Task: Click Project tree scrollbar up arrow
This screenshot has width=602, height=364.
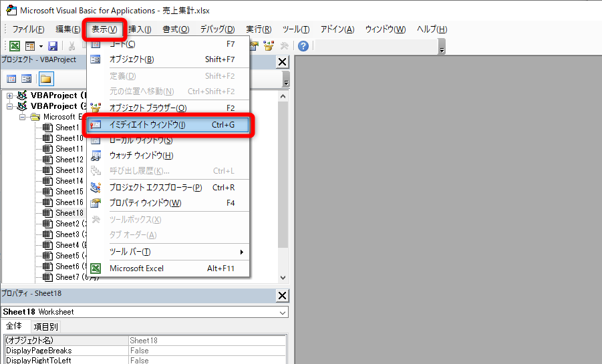Action: click(283, 96)
